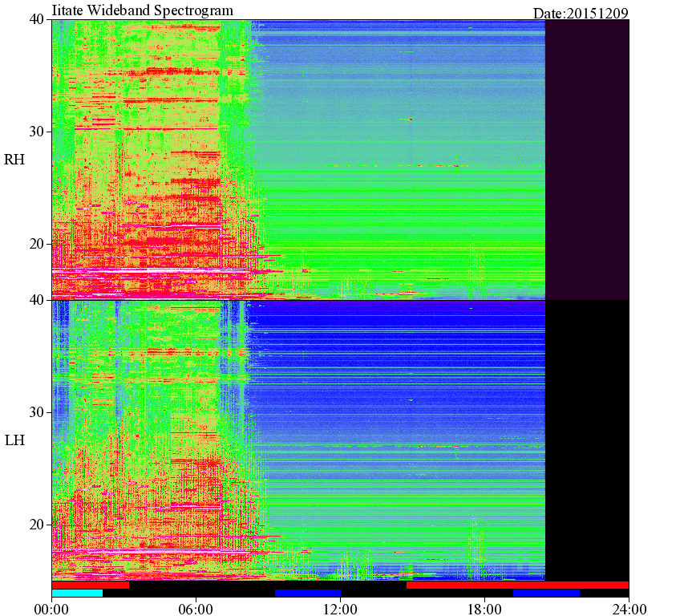680x616 pixels.
Task: Click the long red bar ending at 24:00
Action: (x=518, y=586)
